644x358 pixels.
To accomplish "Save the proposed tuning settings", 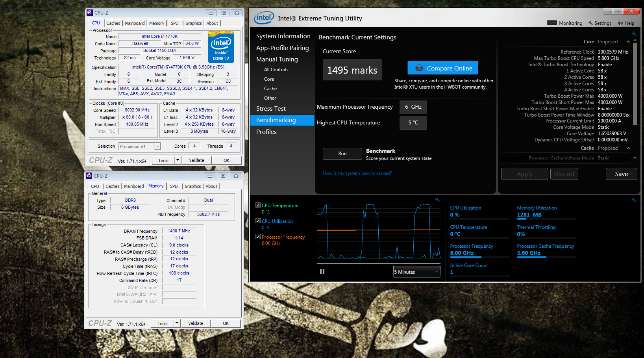I will point(621,174).
